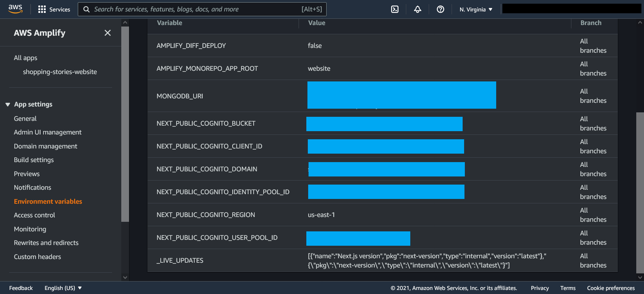Select NEXT_PUBLIC_COGNITO_IDENTITY_POOL_ID name

pyautogui.click(x=223, y=192)
